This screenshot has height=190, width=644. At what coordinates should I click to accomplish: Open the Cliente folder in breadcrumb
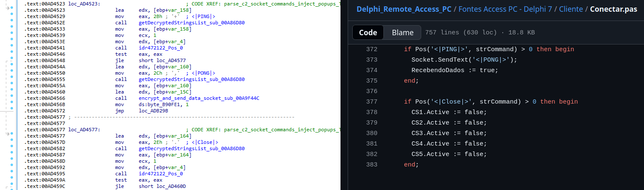tap(571, 9)
